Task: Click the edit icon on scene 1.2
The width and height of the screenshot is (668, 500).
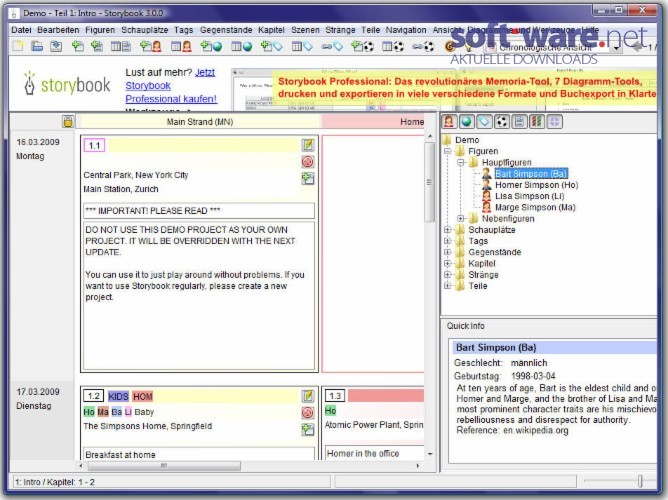Action: (x=308, y=396)
